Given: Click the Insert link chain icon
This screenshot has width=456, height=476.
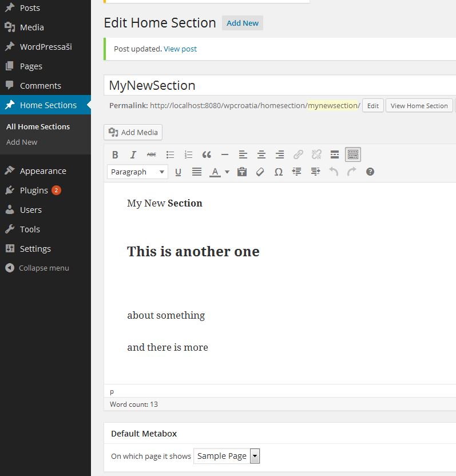Looking at the screenshot, I should point(298,155).
